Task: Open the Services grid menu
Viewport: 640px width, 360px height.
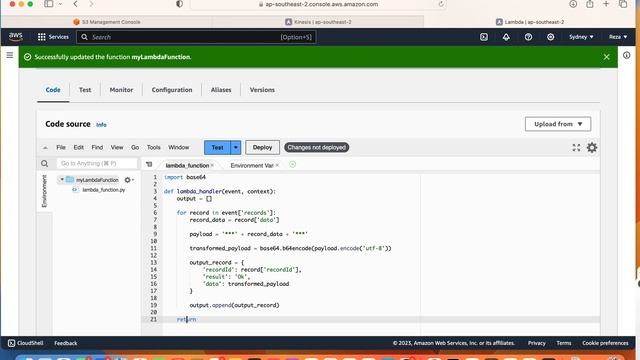Action: pyautogui.click(x=53, y=37)
